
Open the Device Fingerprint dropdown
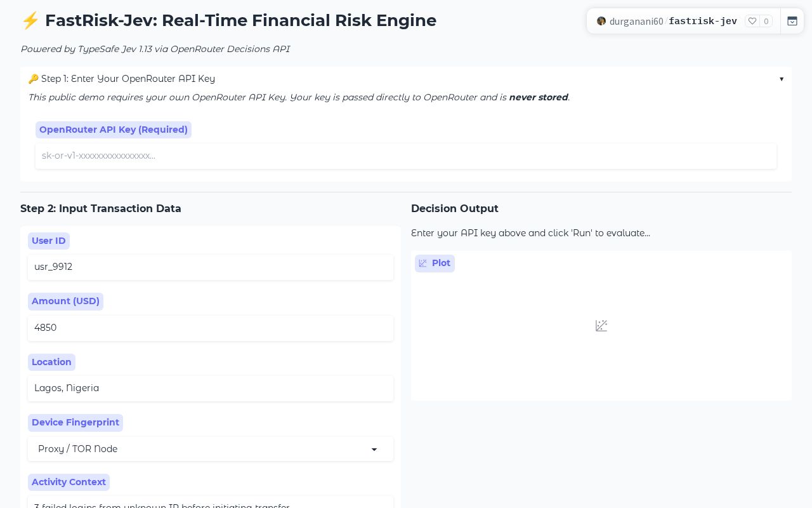pos(211,449)
